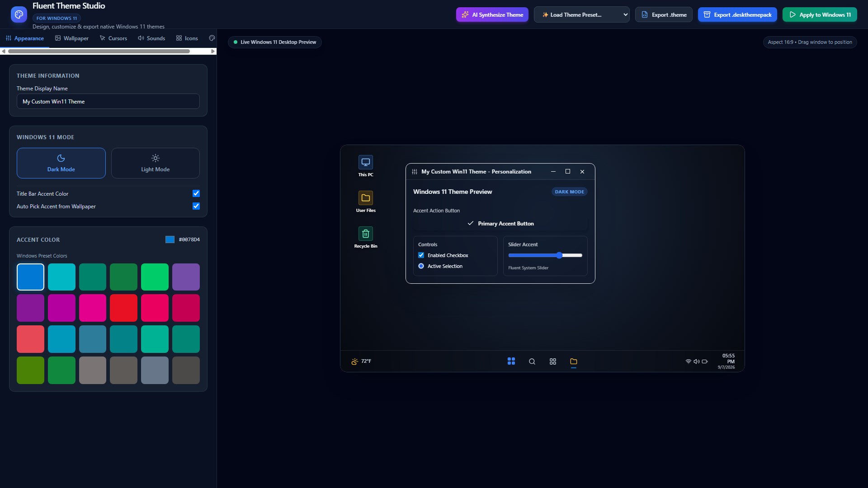Select the red preset accent color
The height and width of the screenshot is (488, 868).
(x=123, y=308)
